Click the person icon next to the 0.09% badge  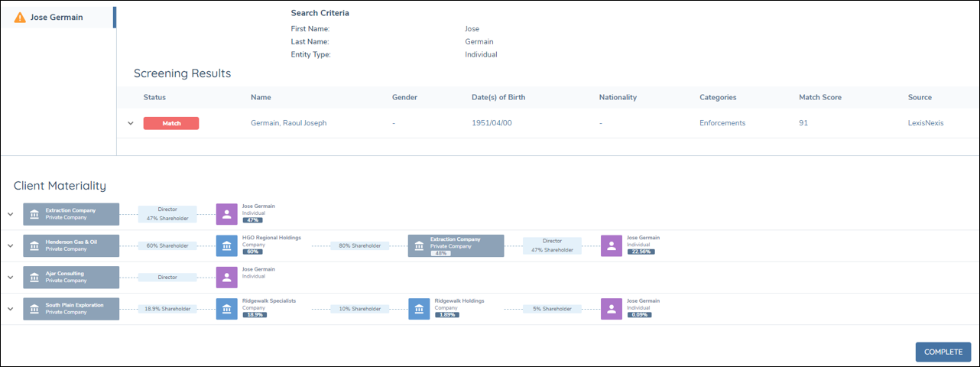tap(612, 309)
